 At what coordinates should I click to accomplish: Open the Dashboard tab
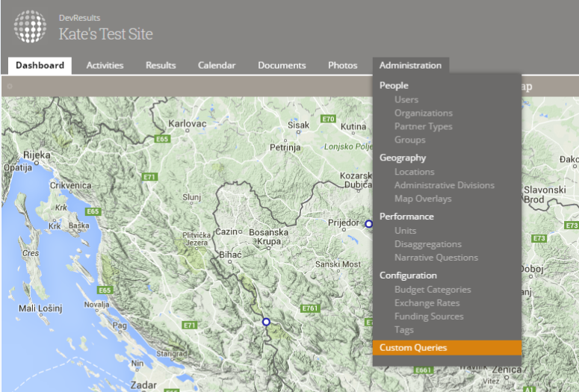[40, 66]
